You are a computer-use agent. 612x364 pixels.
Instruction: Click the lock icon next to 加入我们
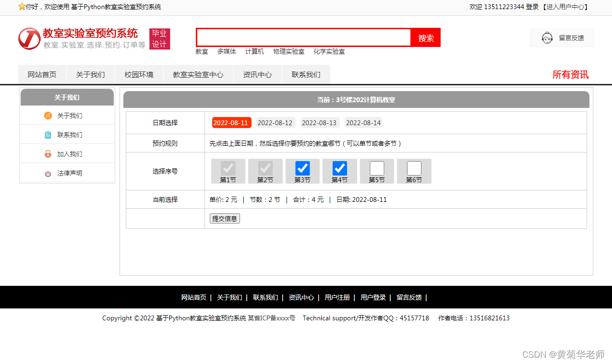[x=48, y=153]
